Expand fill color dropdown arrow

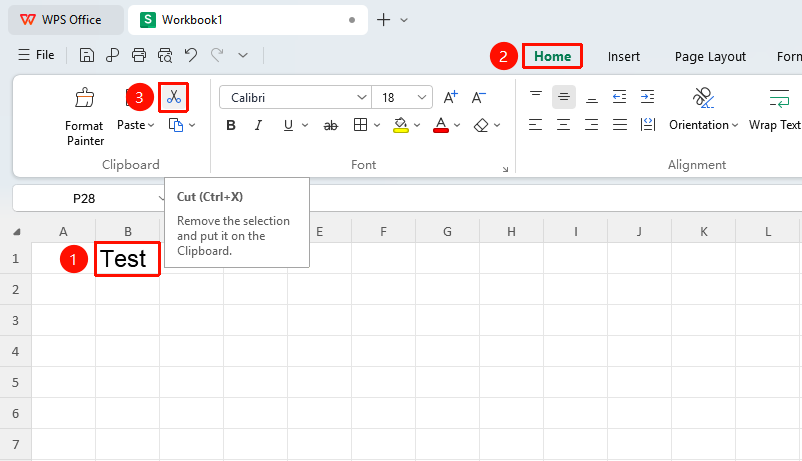click(x=417, y=125)
